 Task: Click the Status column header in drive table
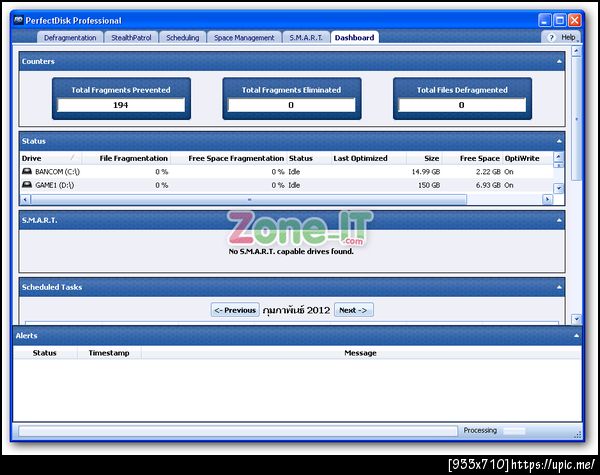coord(308,158)
